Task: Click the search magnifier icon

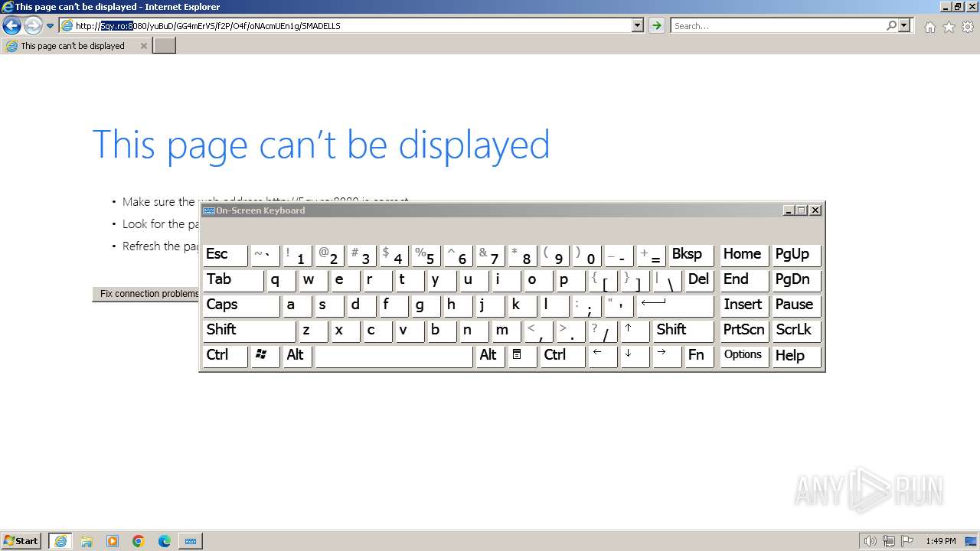Action: [891, 26]
